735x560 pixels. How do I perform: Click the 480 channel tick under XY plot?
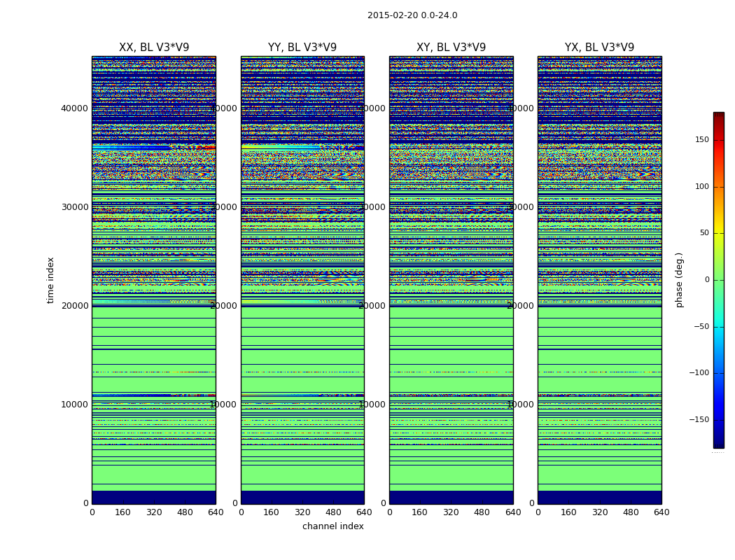coord(482,512)
